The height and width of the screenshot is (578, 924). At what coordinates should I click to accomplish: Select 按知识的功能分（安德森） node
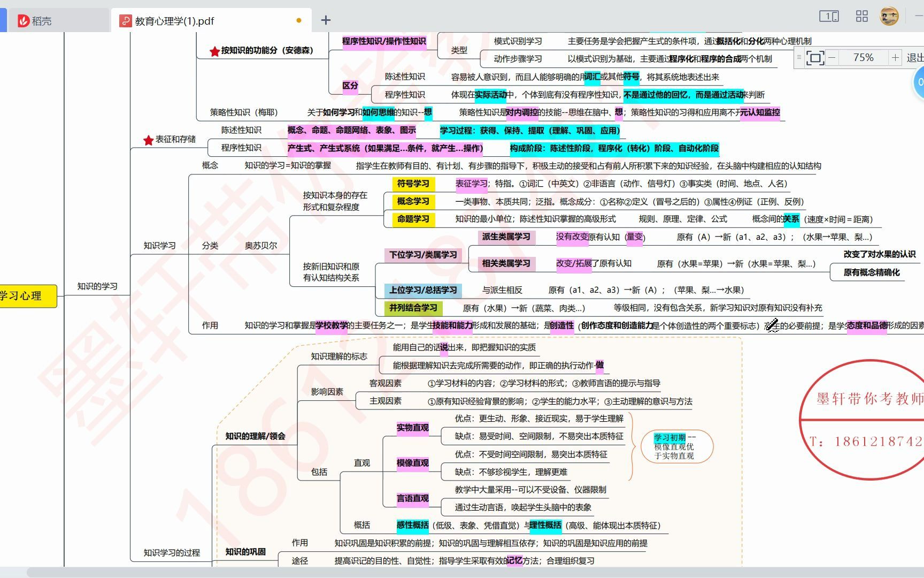click(261, 51)
